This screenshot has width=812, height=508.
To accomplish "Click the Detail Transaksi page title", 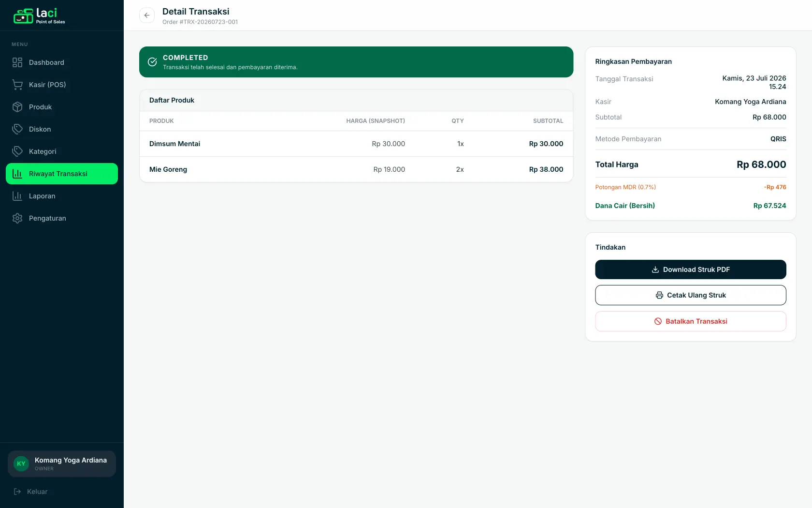I will coord(196,12).
